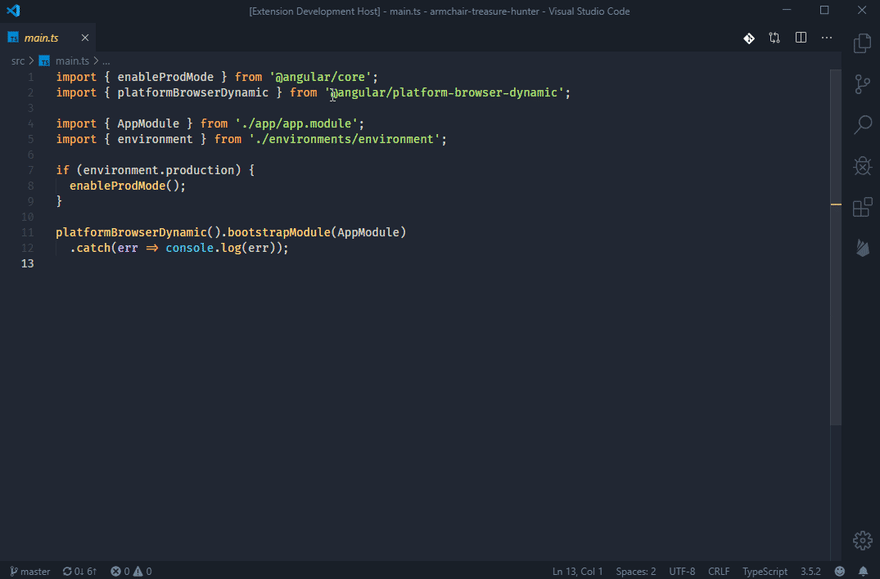Open the Extensions view
880x579 pixels.
pos(862,207)
